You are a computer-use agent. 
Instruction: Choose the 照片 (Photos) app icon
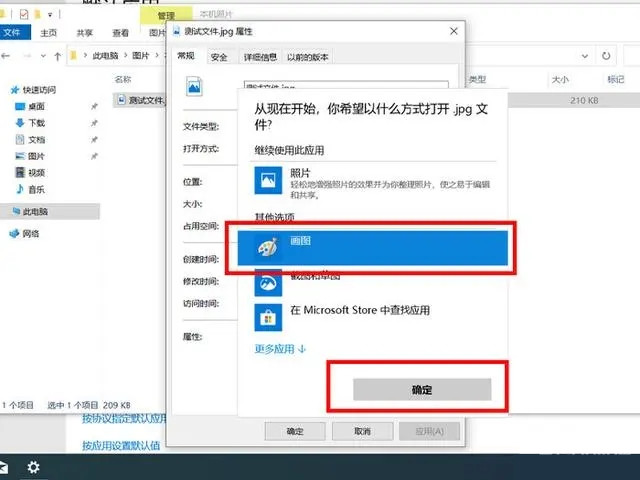[268, 180]
